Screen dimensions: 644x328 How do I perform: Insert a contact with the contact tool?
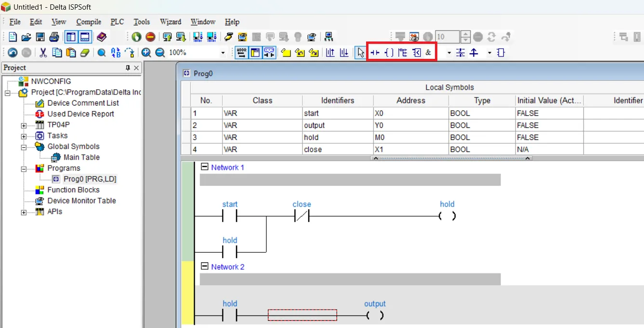pos(375,53)
